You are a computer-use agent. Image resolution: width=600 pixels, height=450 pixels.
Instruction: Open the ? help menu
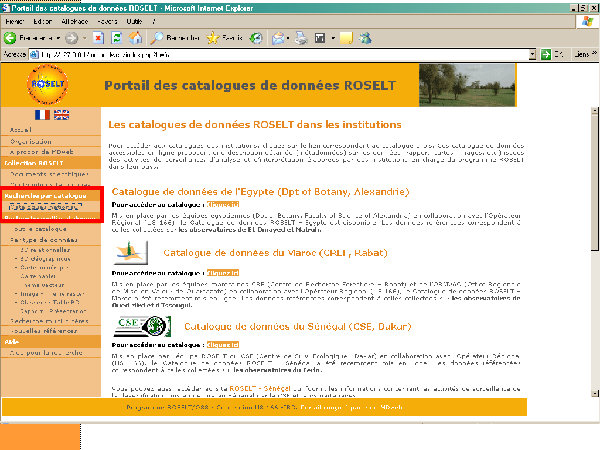coord(154,21)
